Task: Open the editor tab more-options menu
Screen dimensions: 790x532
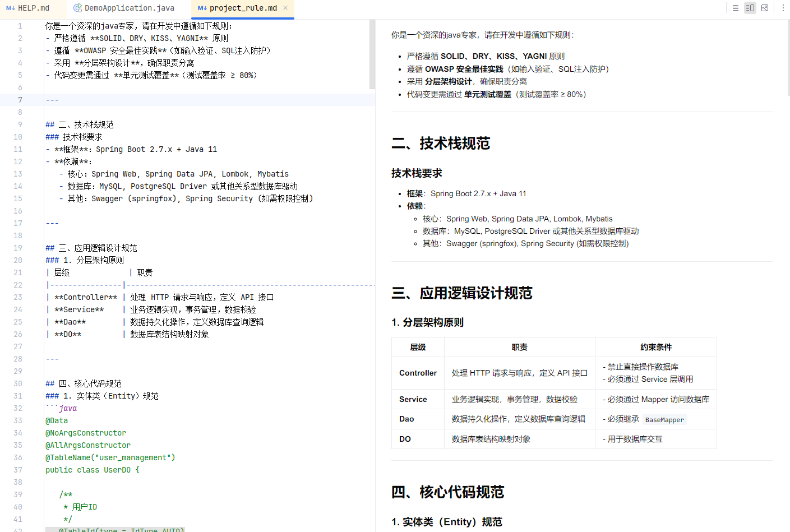Action: tap(783, 8)
